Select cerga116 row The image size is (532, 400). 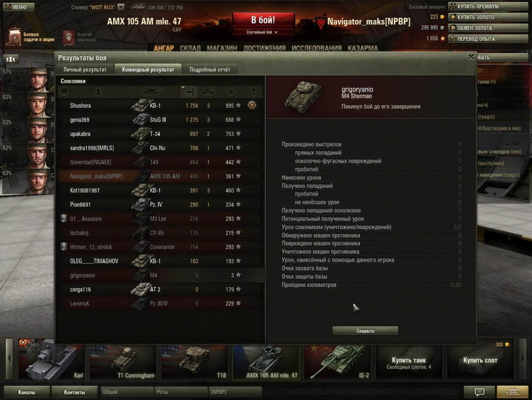[160, 290]
